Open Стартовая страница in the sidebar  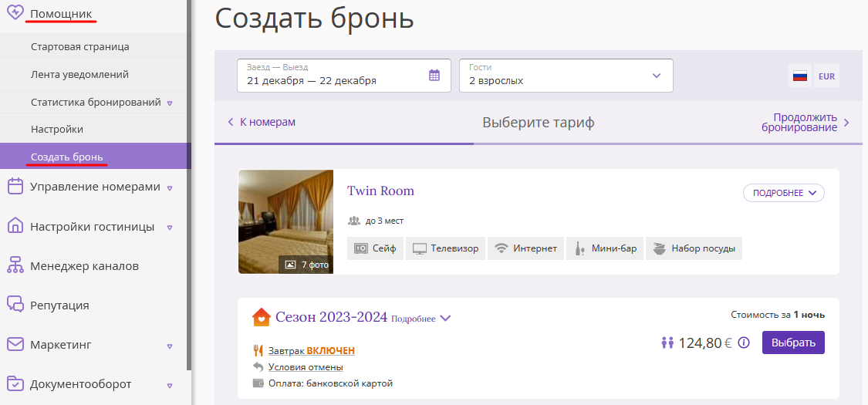(x=95, y=46)
